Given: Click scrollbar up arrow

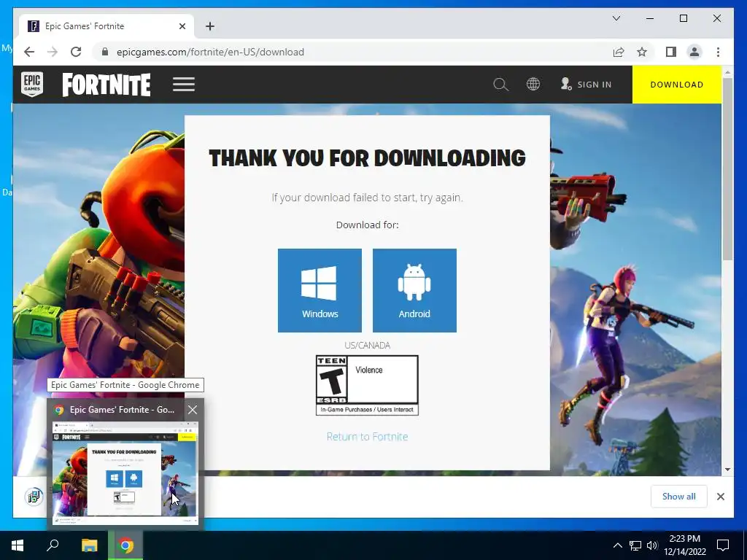Looking at the screenshot, I should [x=727, y=72].
